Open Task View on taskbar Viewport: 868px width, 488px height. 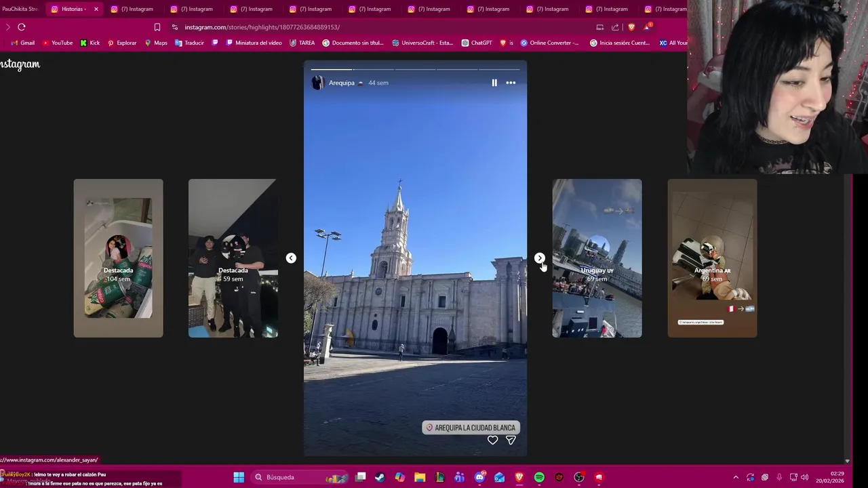click(x=361, y=477)
